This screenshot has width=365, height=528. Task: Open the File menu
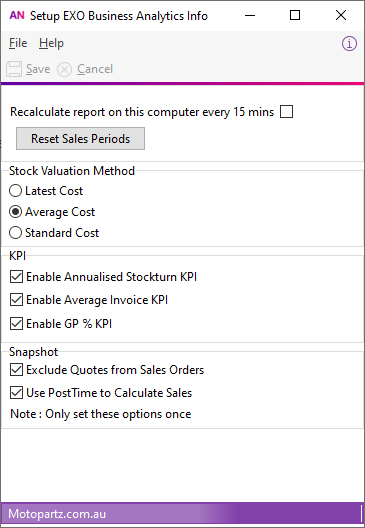(18, 43)
